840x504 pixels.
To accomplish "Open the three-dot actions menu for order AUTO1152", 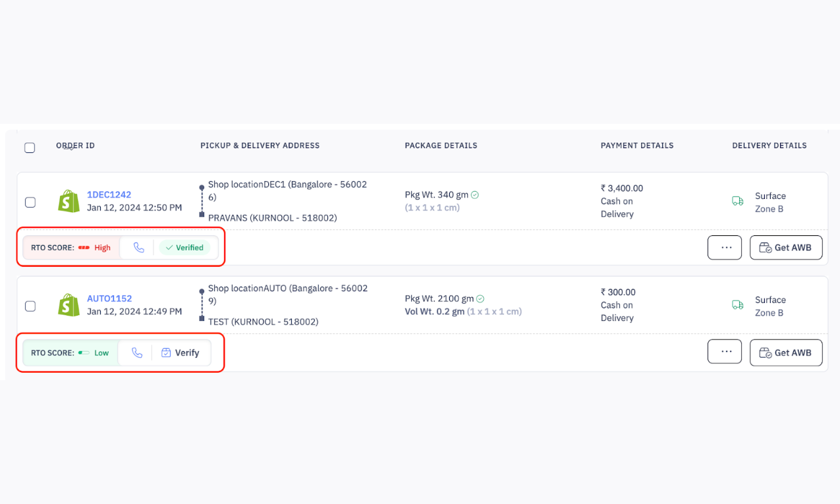I will point(725,352).
